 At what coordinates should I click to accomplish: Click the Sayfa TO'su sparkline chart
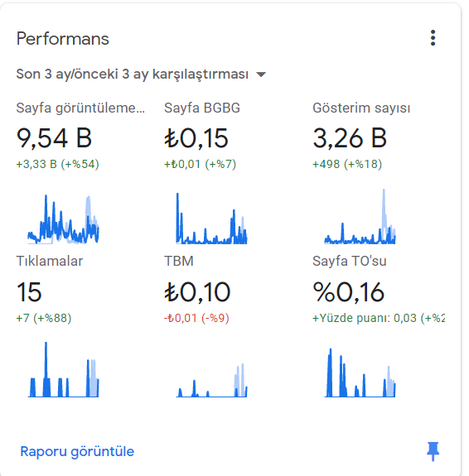coord(360,373)
